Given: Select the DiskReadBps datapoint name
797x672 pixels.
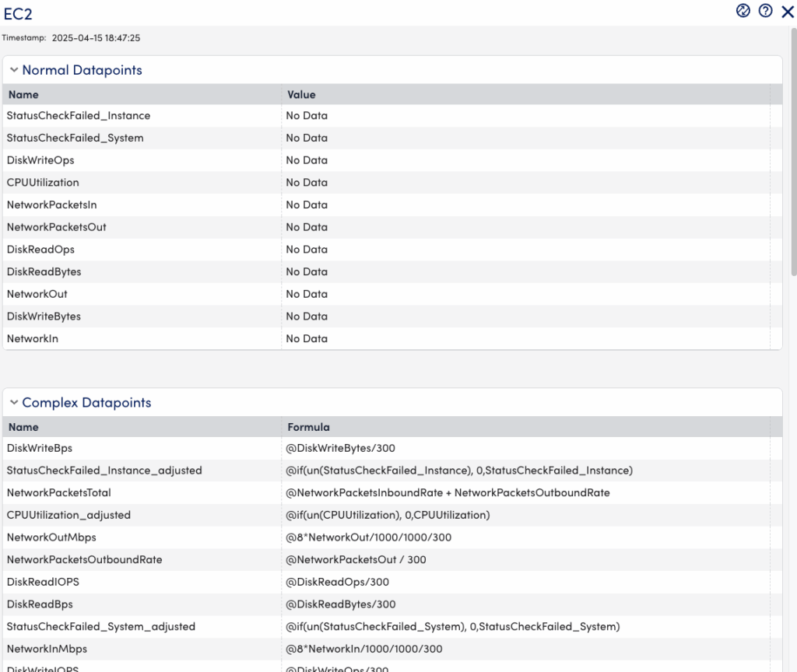Looking at the screenshot, I should pos(40,605).
